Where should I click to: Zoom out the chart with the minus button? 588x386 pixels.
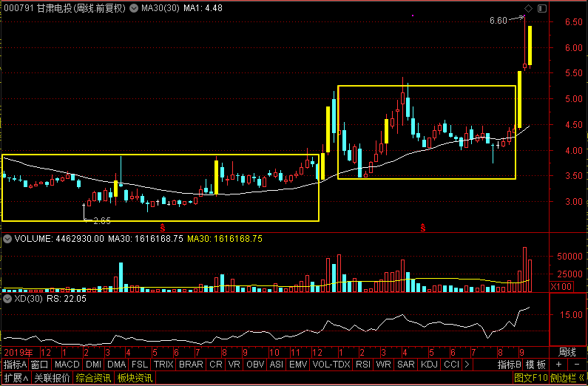577,365
